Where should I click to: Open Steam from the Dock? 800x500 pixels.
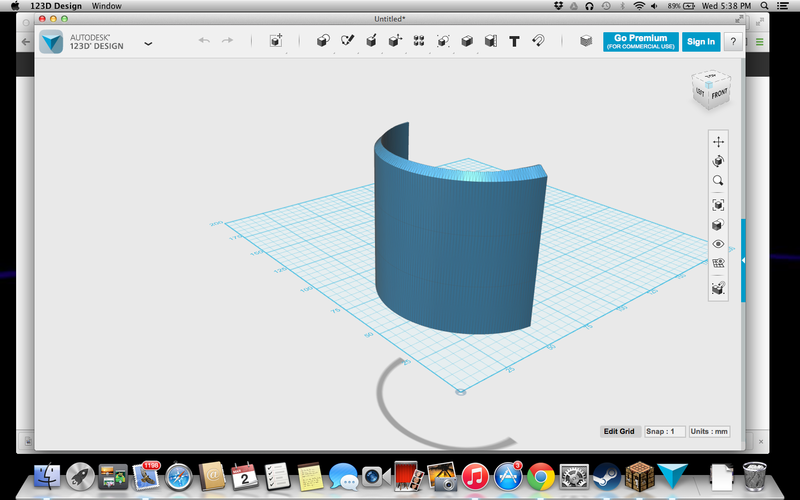pyautogui.click(x=607, y=477)
